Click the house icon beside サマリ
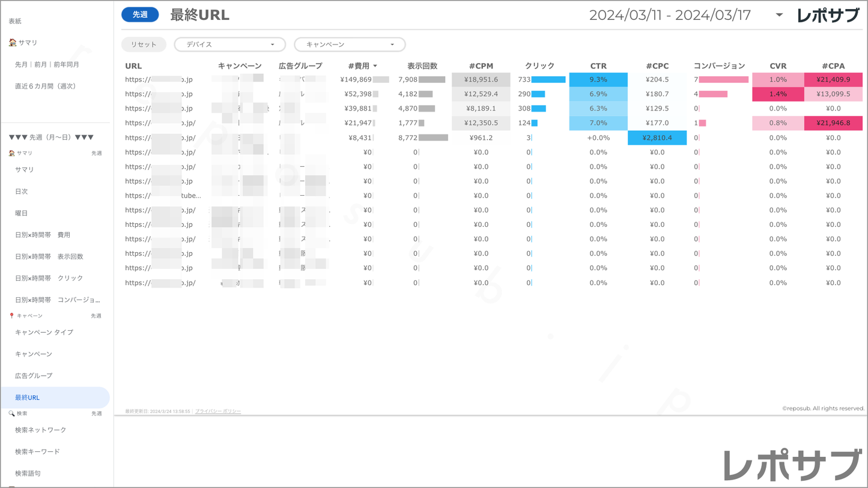 click(13, 43)
